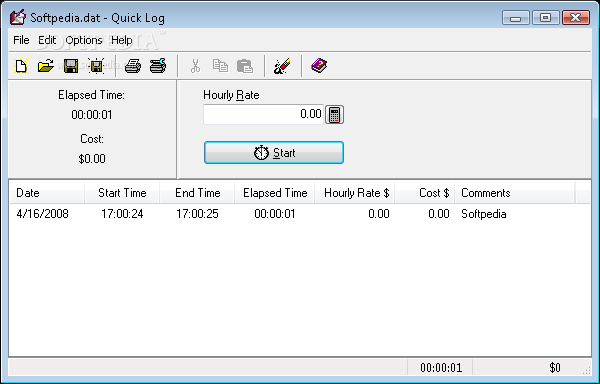Click the Cut scissors icon
The image size is (600, 384).
click(195, 66)
